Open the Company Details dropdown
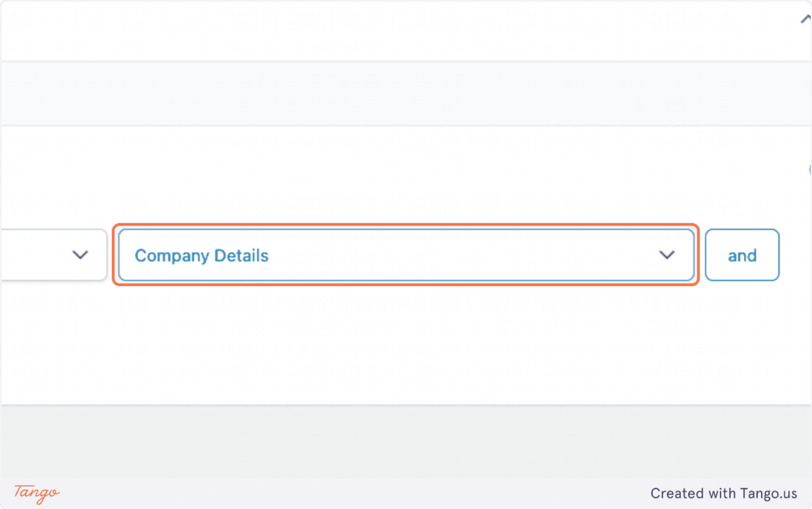 pos(405,255)
